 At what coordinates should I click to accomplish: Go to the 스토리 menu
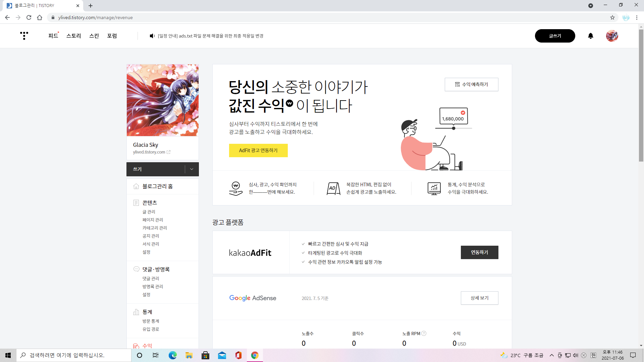click(x=73, y=36)
